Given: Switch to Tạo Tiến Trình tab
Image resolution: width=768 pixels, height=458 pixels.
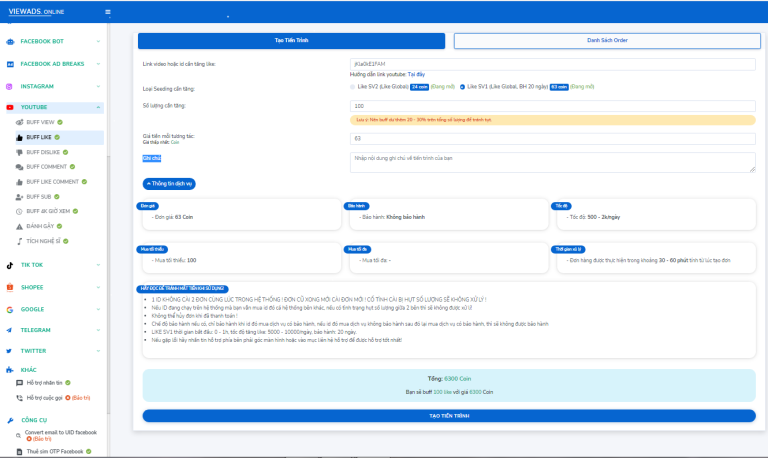Looking at the screenshot, I should click(291, 41).
